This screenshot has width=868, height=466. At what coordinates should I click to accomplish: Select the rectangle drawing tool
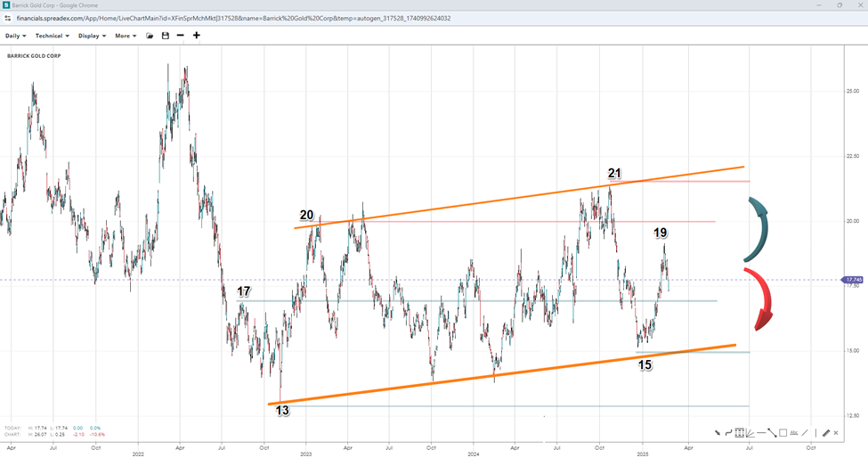pos(783,433)
